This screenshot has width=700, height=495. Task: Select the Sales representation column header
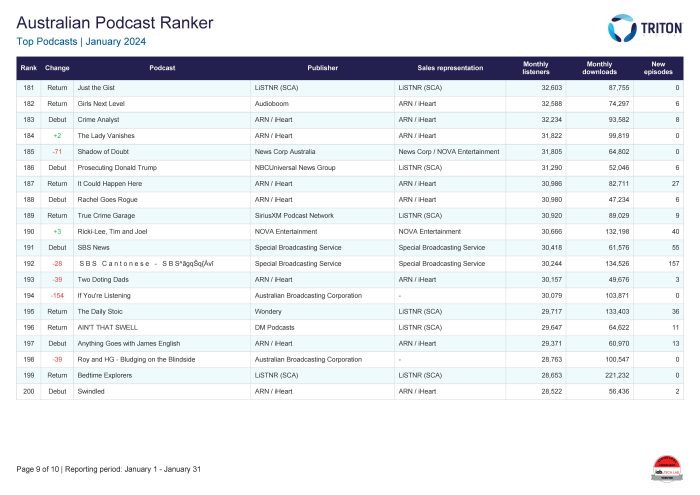(x=450, y=68)
